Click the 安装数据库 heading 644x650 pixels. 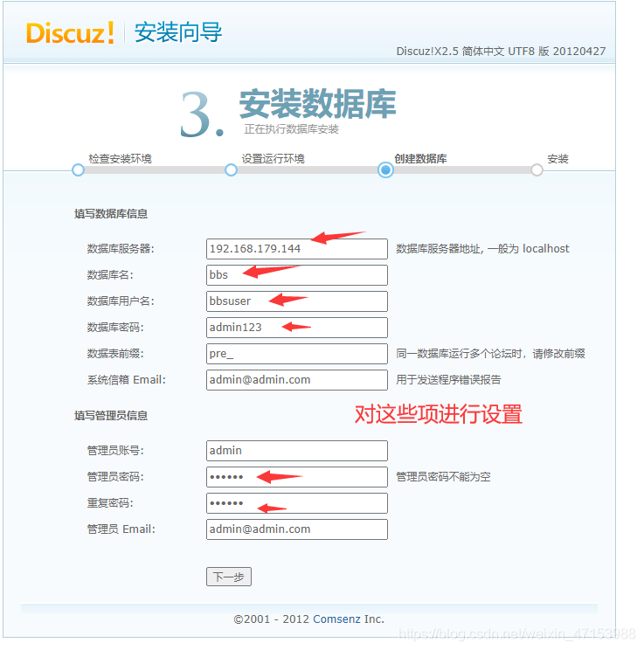pos(318,104)
